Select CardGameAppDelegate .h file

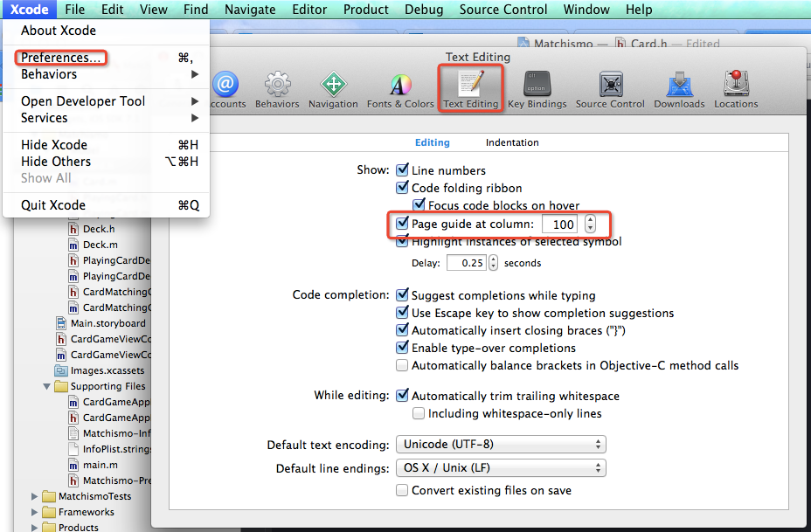coord(109,418)
